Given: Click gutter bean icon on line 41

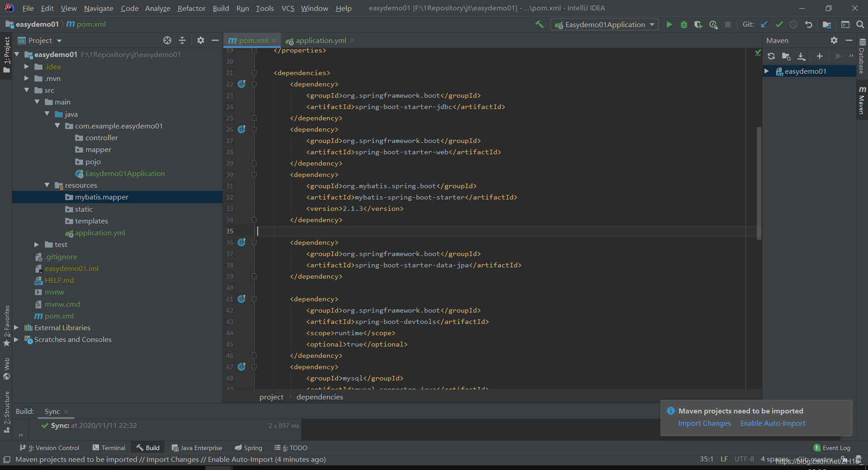Looking at the screenshot, I should click(241, 299).
